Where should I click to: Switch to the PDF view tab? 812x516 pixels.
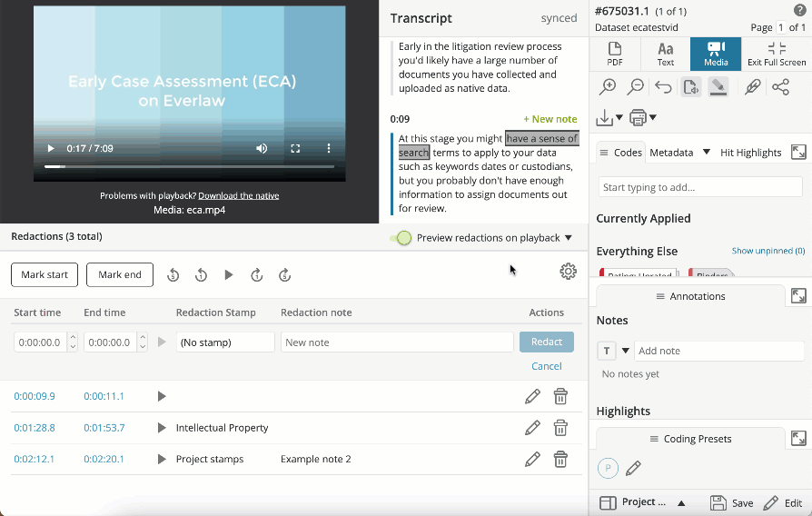[x=615, y=54]
